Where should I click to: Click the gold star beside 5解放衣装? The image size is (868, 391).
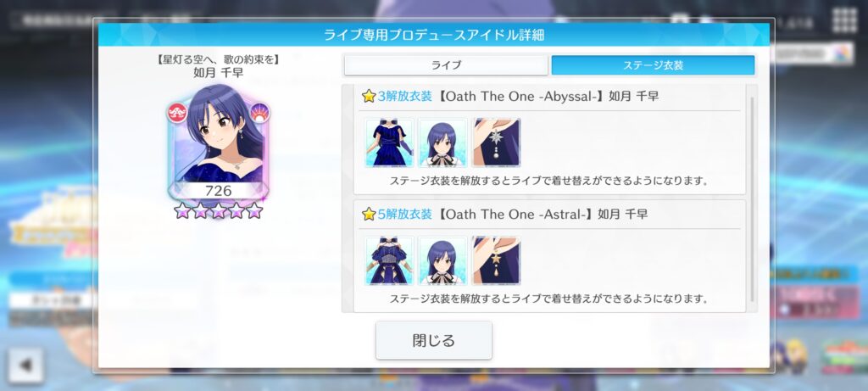(370, 215)
